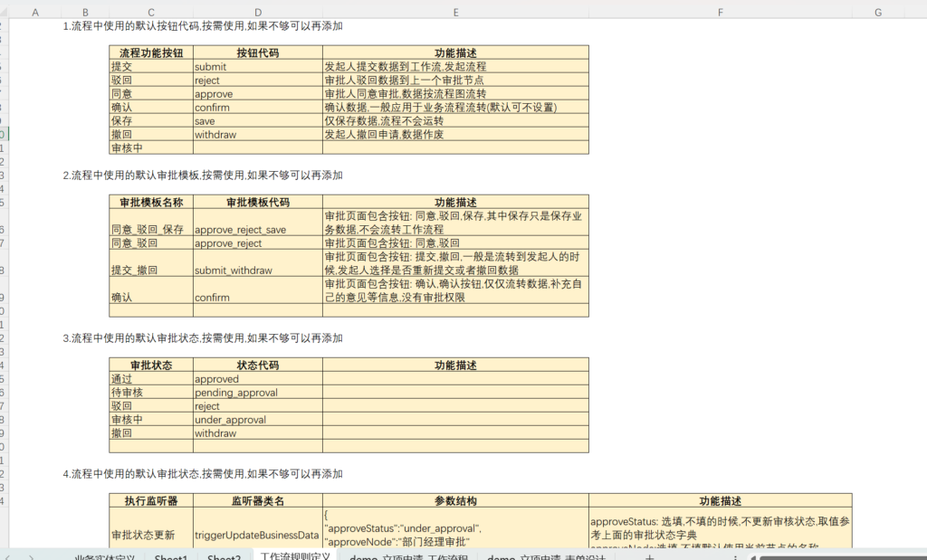Screen dimensions: 927x560
Task: Select the cell reading exactly 'approve'
Action: coord(258,93)
